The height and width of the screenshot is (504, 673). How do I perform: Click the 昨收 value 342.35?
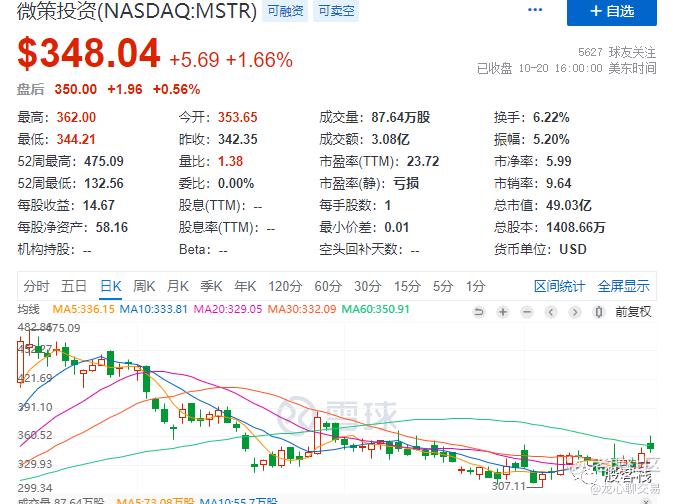point(237,139)
